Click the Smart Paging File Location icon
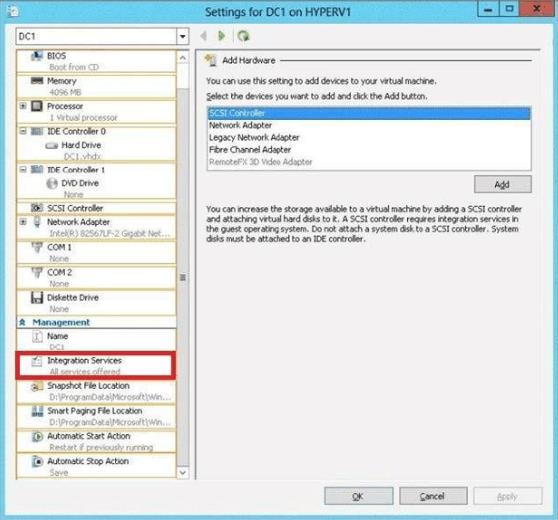The image size is (558, 520). (x=37, y=411)
